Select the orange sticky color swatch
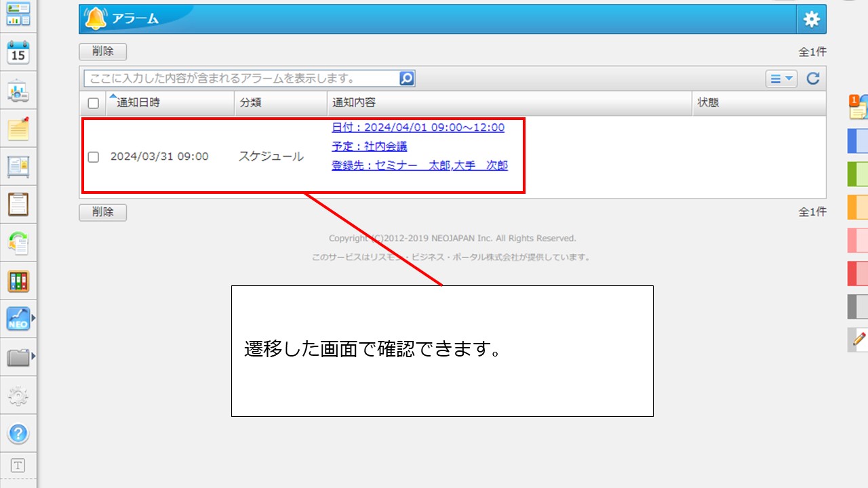 (858, 207)
